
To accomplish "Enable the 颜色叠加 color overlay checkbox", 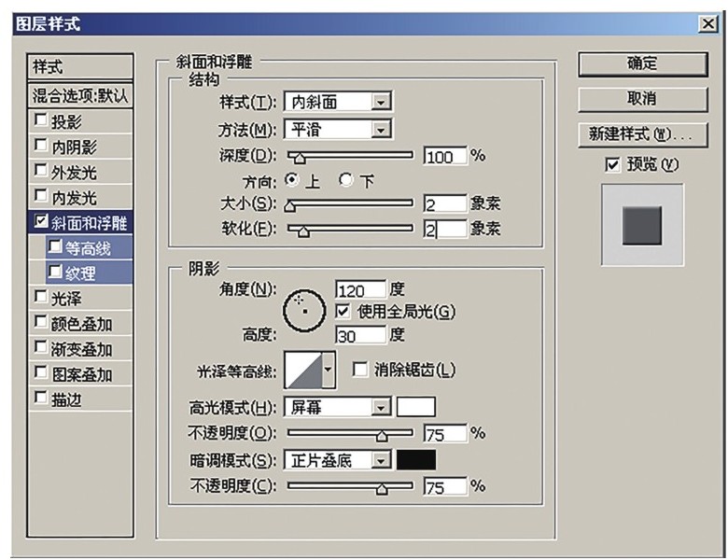I will point(41,321).
